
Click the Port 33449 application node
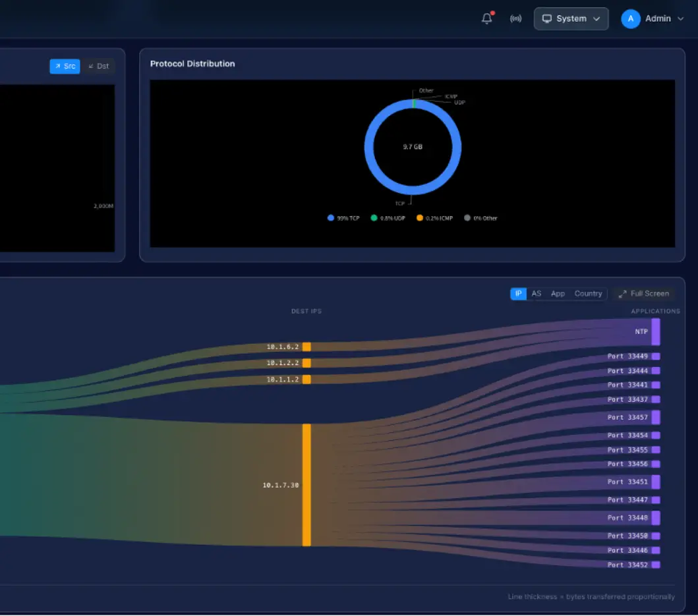pos(655,356)
